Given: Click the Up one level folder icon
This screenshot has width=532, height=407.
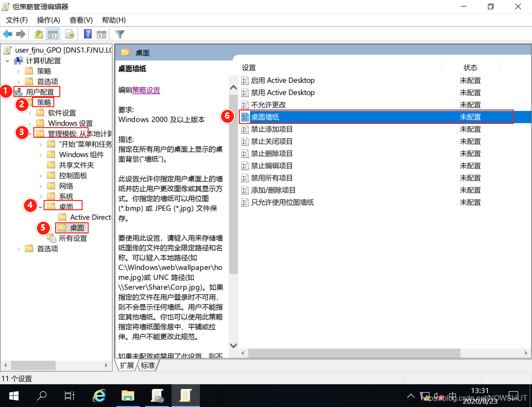Looking at the screenshot, I should tap(38, 34).
